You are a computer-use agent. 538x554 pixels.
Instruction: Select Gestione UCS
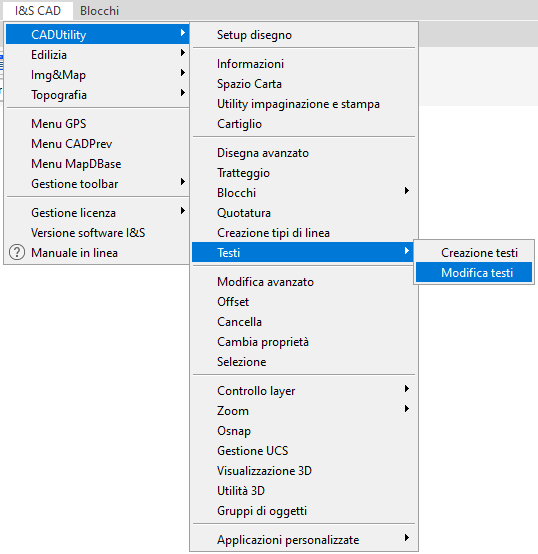(x=304, y=451)
